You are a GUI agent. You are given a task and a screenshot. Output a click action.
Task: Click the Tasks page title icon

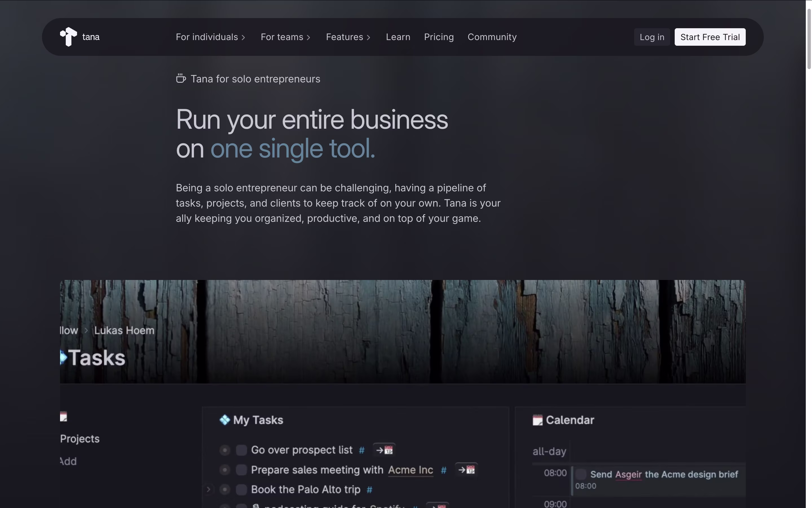click(63, 357)
